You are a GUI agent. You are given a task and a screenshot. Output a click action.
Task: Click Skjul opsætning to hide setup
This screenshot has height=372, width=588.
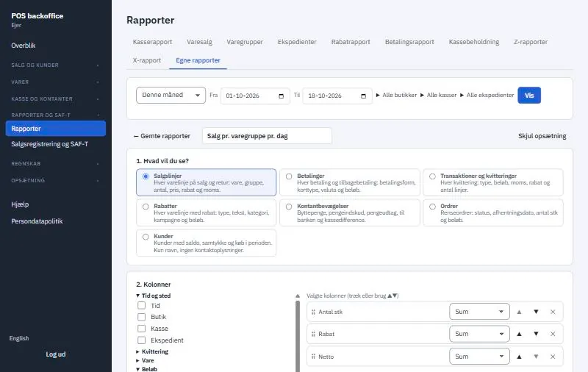pyautogui.click(x=542, y=136)
